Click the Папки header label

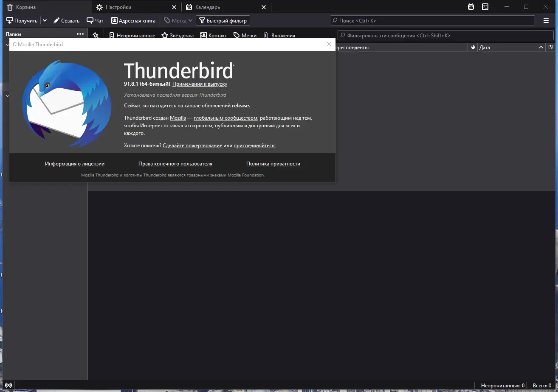point(13,34)
